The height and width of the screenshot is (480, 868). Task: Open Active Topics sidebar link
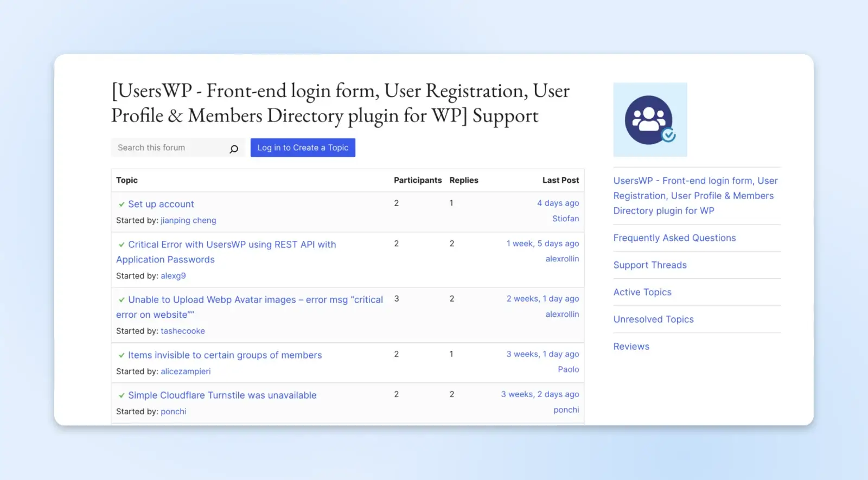[642, 292]
